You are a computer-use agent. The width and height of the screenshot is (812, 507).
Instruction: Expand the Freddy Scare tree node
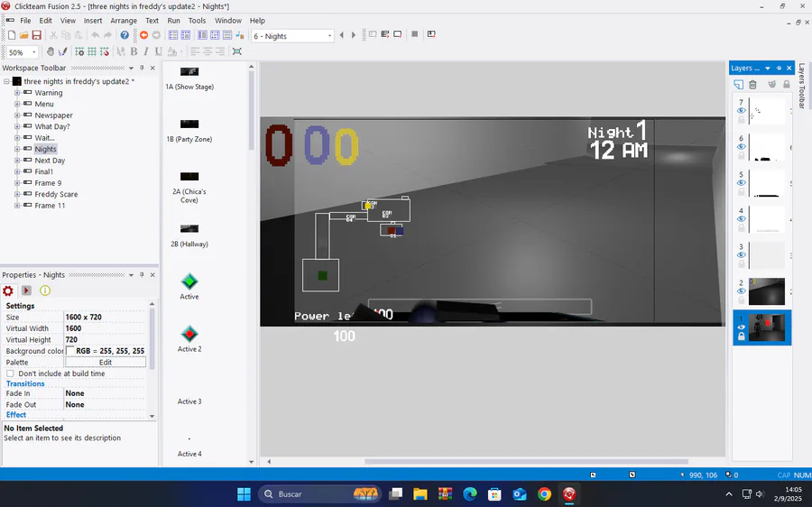(17, 194)
